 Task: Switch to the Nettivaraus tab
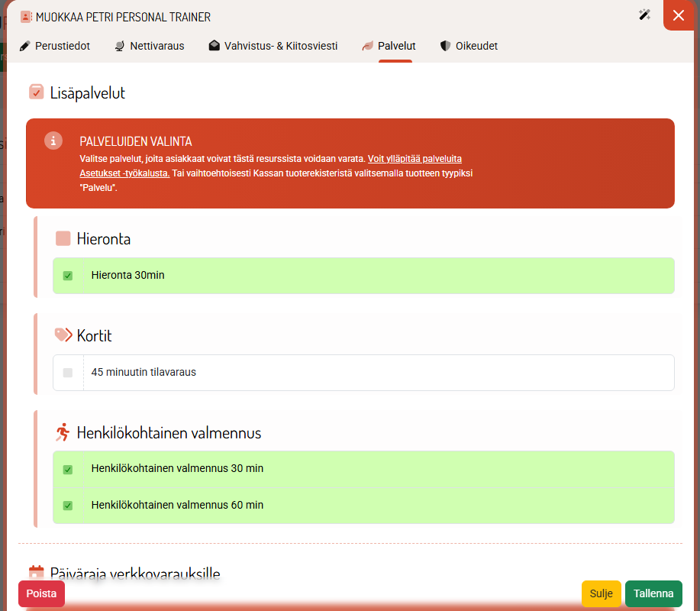[x=150, y=46]
